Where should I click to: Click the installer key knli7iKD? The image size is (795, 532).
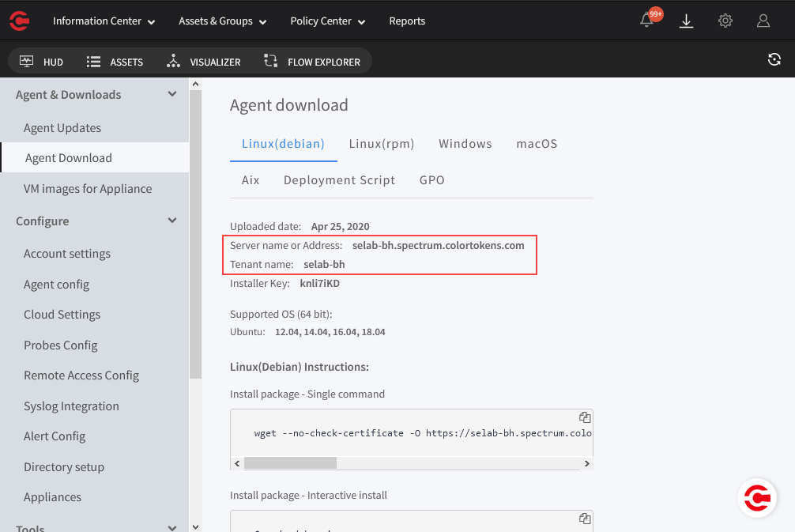pyautogui.click(x=320, y=284)
